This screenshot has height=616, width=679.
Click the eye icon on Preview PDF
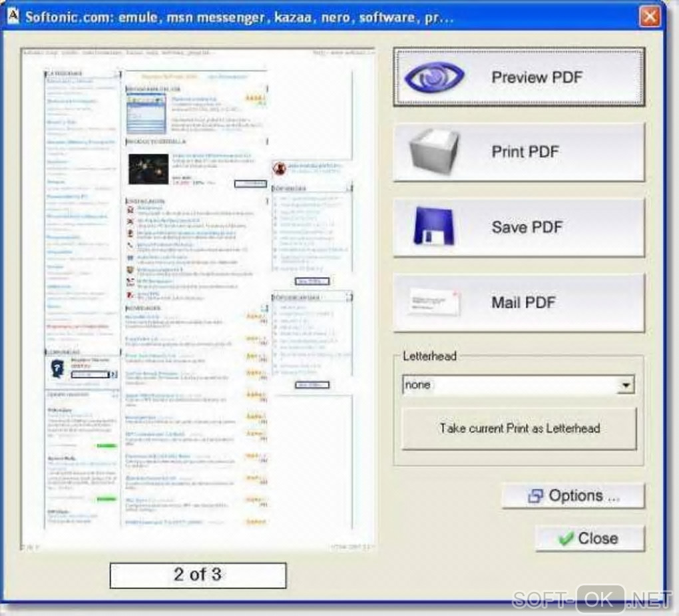[434, 77]
